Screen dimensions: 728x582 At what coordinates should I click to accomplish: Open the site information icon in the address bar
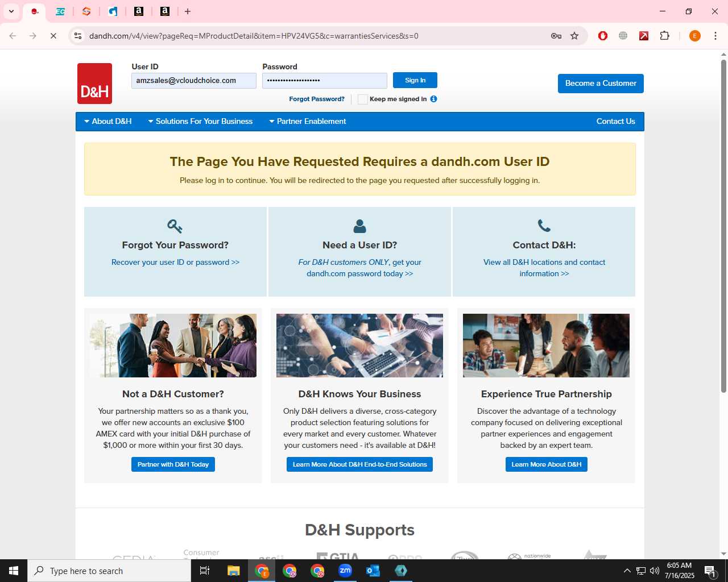coord(78,36)
